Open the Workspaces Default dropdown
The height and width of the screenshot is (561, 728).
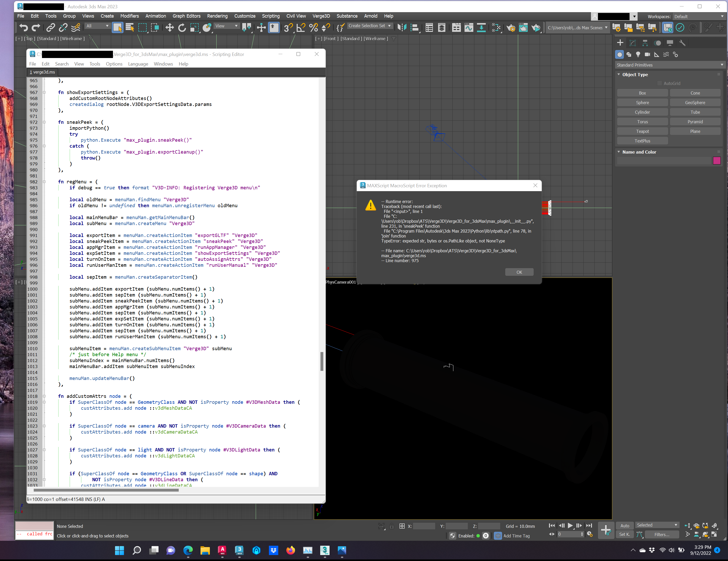[x=699, y=16]
